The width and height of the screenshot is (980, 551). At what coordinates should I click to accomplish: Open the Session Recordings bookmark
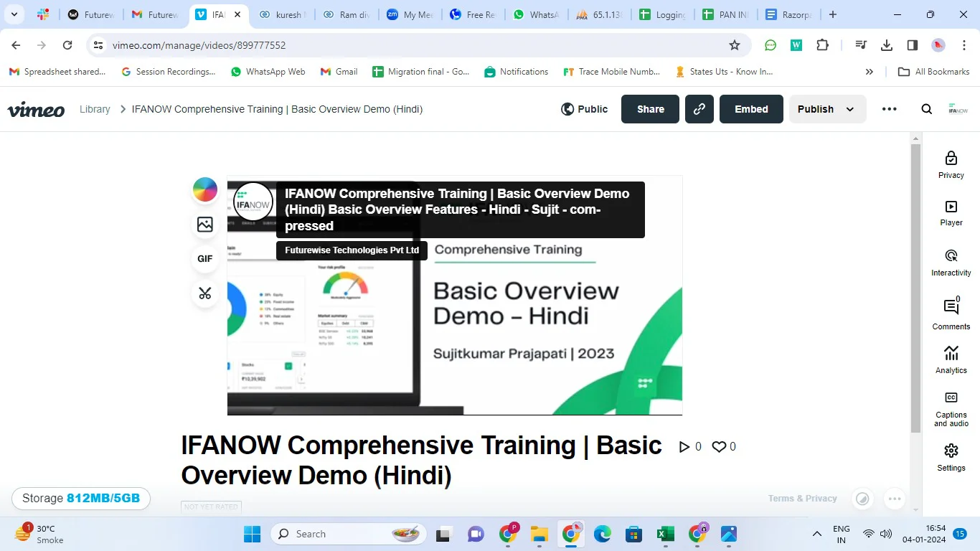(x=168, y=72)
